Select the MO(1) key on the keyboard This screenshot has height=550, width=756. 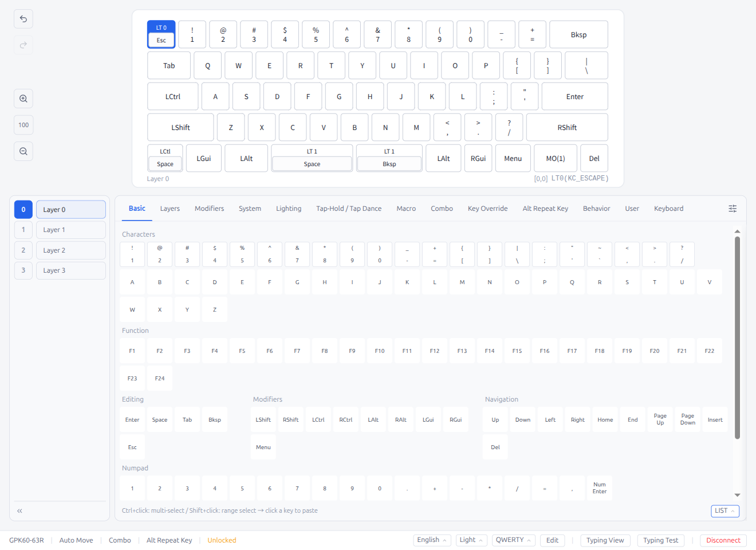click(x=556, y=158)
